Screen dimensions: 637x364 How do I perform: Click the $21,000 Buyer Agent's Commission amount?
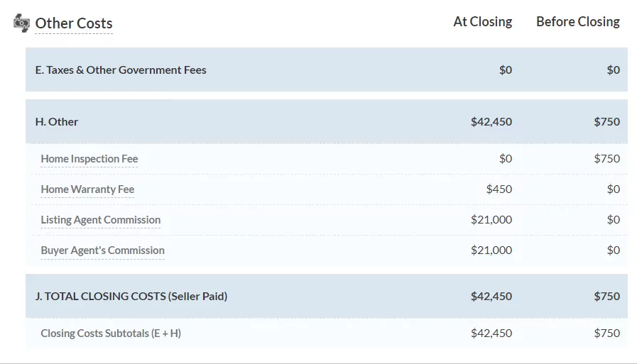[x=491, y=250]
